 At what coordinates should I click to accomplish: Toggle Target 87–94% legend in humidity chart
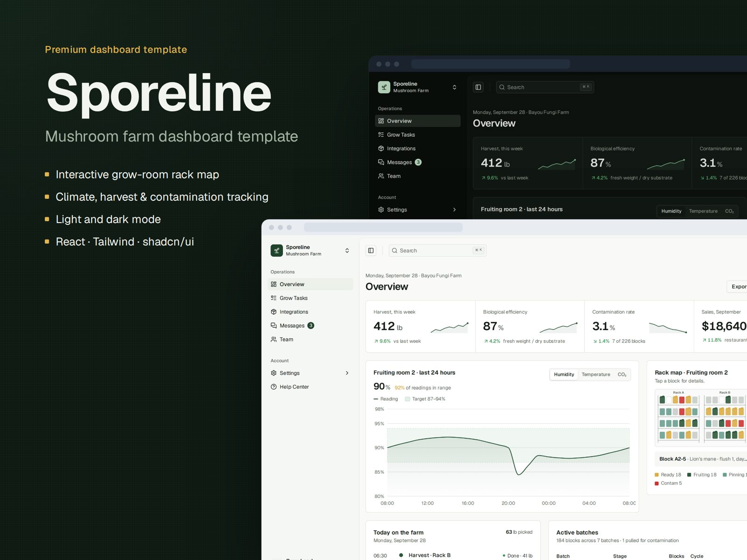[x=425, y=399]
